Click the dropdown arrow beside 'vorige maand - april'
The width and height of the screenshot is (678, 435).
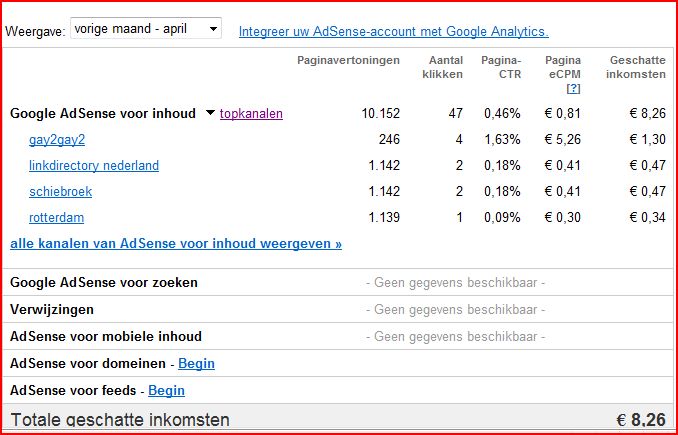pyautogui.click(x=213, y=29)
